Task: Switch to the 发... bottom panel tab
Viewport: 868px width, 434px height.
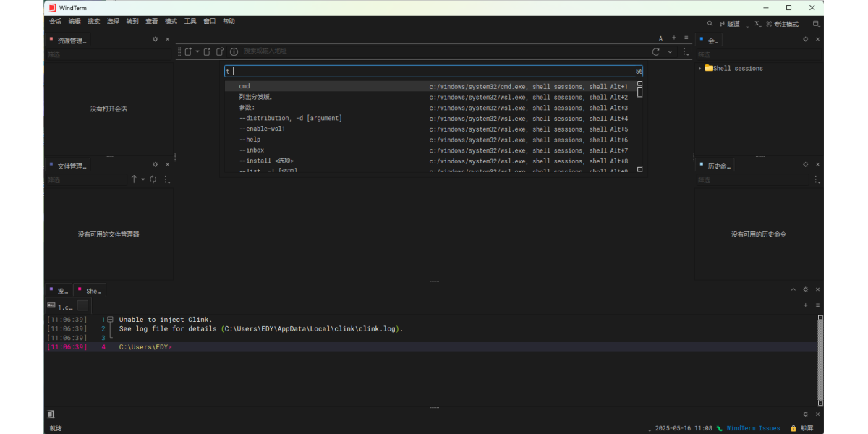Action: click(59, 291)
